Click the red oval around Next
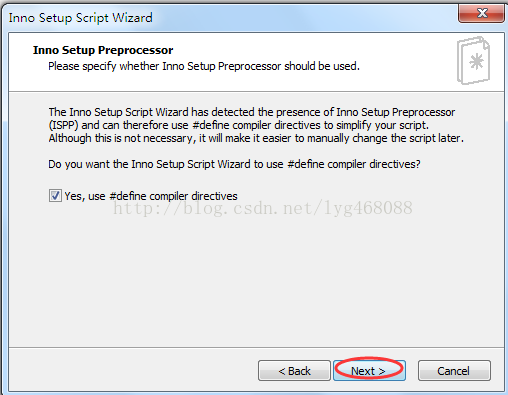 pyautogui.click(x=369, y=368)
